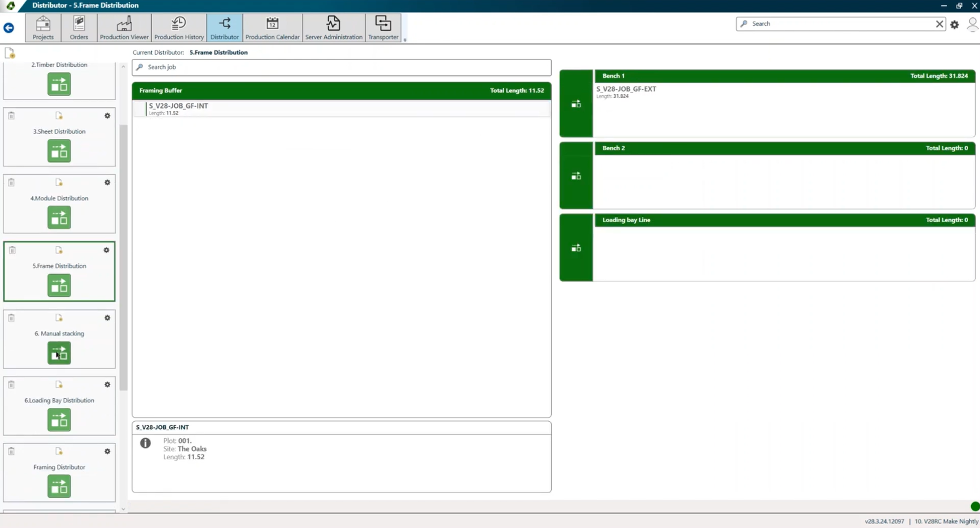The width and height of the screenshot is (980, 528).
Task: Clear the top search box with X
Action: (939, 24)
